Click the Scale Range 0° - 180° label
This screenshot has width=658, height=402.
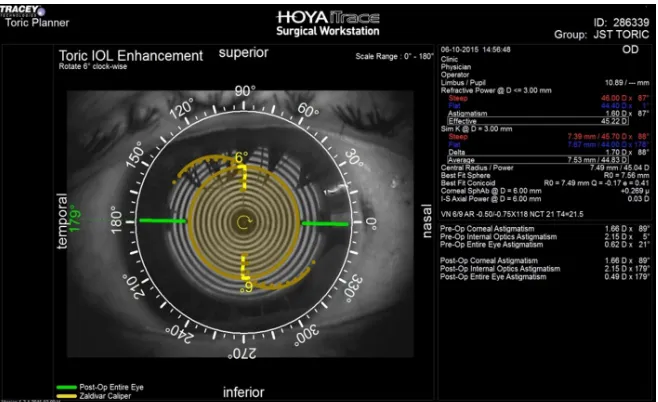(394, 56)
